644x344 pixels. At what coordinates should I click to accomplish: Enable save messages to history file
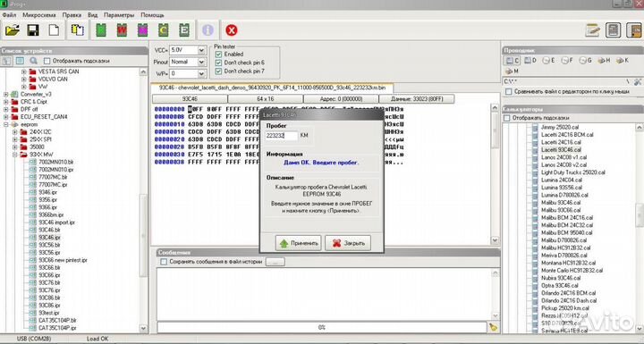164,262
